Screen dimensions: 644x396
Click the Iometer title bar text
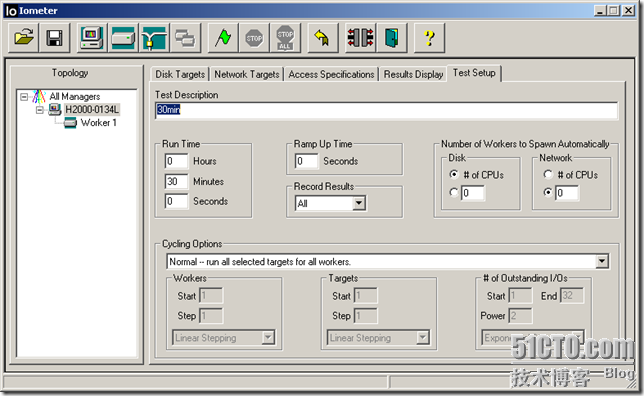pyautogui.click(x=38, y=11)
